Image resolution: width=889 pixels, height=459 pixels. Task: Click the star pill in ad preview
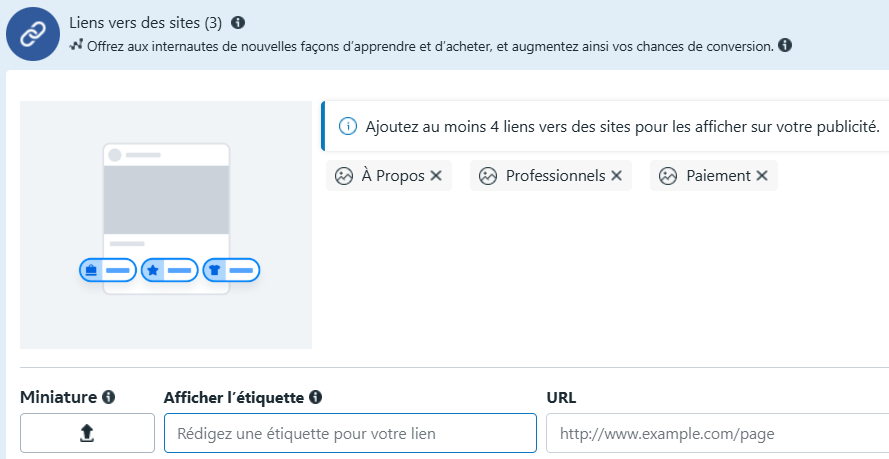point(170,270)
